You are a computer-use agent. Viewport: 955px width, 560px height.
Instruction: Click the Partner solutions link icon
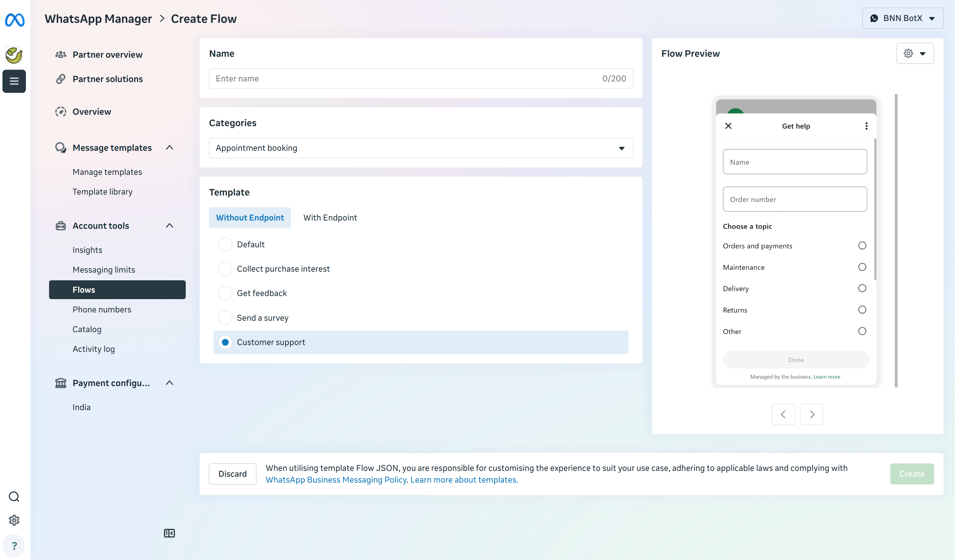pos(61,79)
